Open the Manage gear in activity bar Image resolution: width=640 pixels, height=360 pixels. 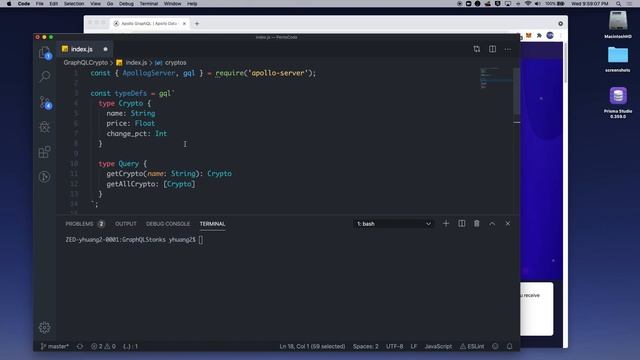pyautogui.click(x=45, y=327)
